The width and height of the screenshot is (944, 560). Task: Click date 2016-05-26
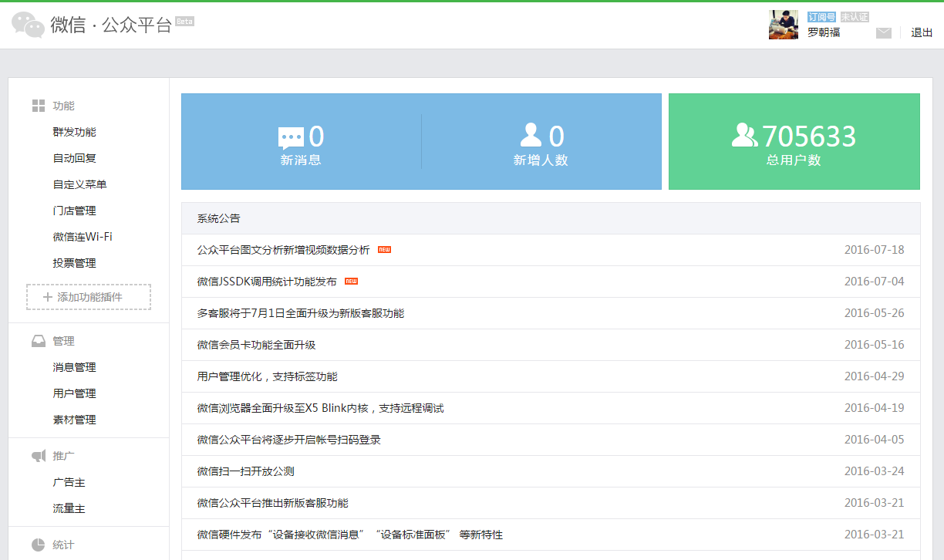(x=875, y=313)
